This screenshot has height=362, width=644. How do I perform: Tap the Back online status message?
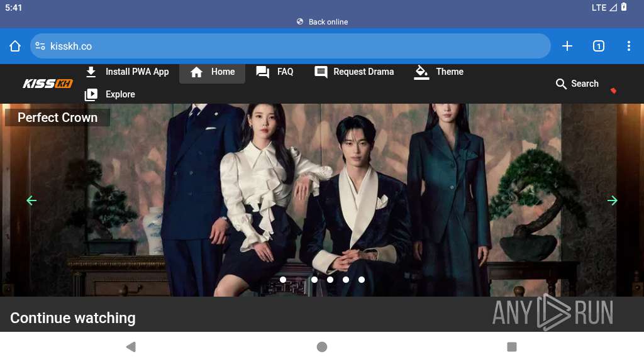click(x=323, y=22)
